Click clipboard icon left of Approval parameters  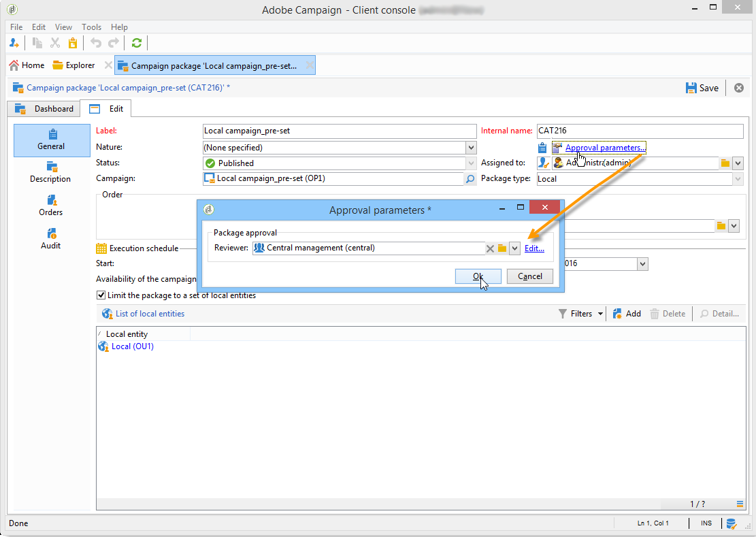click(x=542, y=148)
